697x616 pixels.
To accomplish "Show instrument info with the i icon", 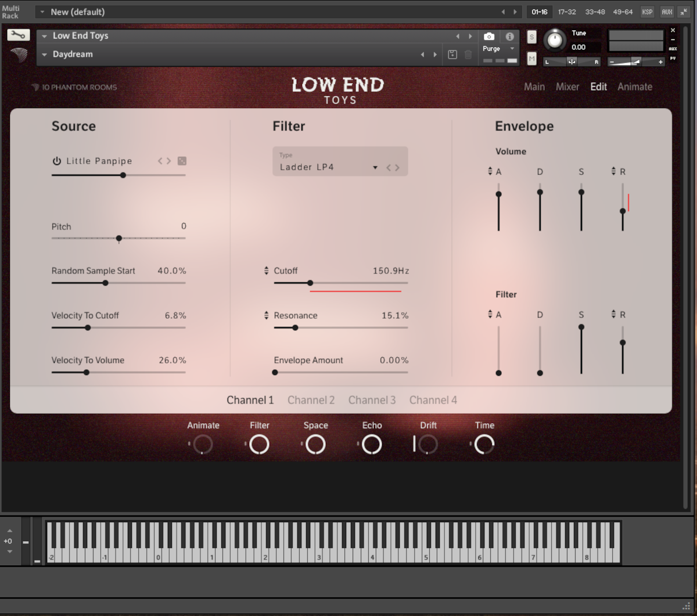I will (x=509, y=36).
